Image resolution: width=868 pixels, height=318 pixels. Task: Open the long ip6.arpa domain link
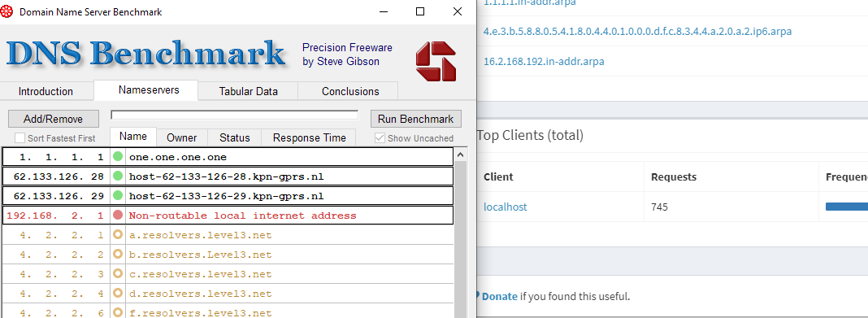[637, 31]
